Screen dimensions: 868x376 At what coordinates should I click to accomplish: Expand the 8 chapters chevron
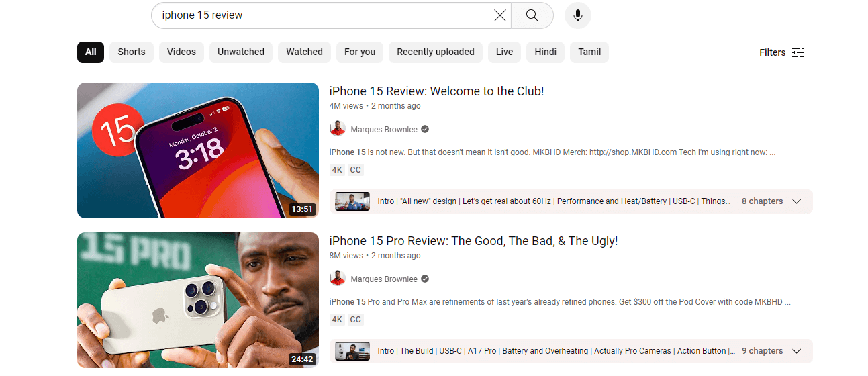click(797, 201)
